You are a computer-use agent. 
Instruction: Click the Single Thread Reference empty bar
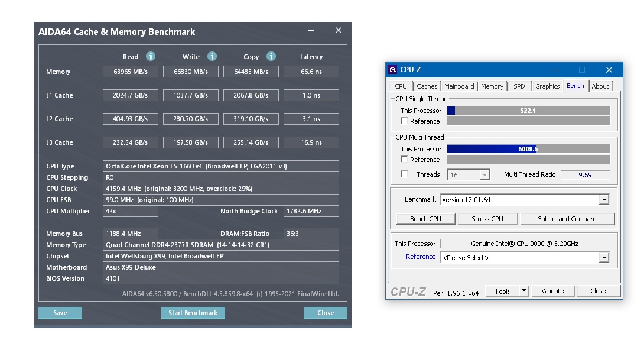tap(528, 121)
